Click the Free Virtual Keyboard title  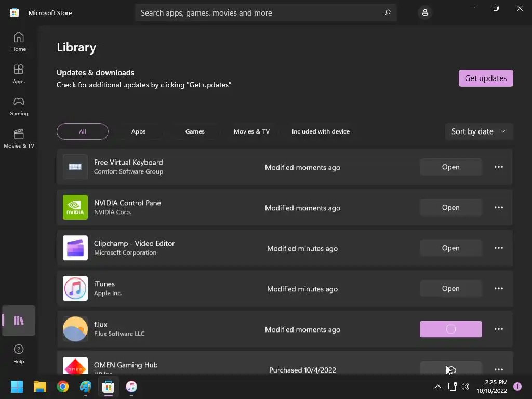[x=128, y=162]
